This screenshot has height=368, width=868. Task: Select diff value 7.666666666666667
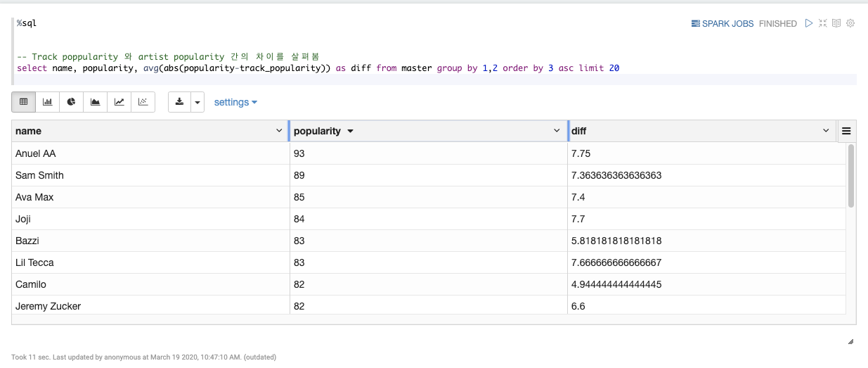click(x=706, y=262)
